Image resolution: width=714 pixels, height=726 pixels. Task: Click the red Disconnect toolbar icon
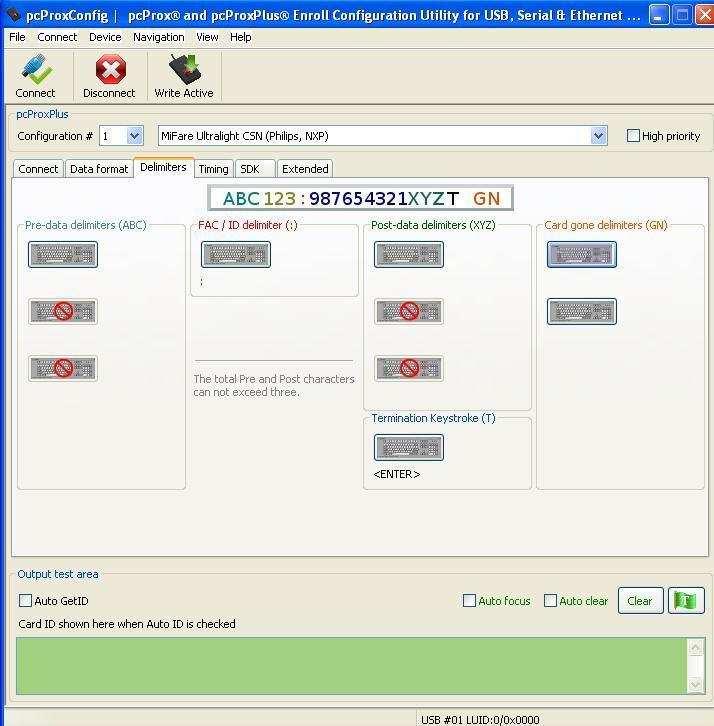click(110, 69)
